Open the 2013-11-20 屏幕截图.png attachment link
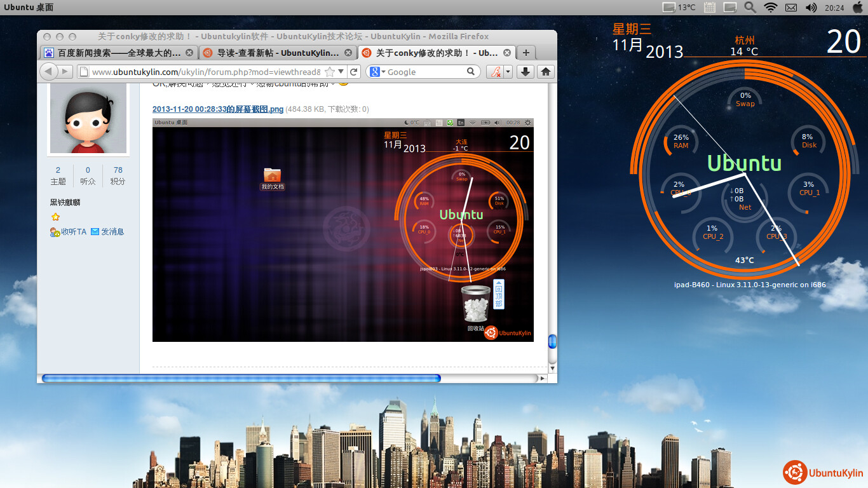868x488 pixels. [x=218, y=109]
